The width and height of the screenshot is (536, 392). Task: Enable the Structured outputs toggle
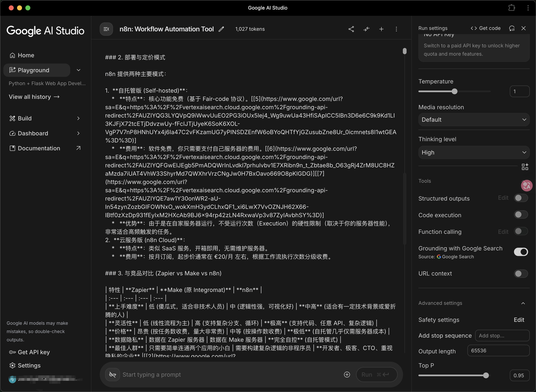point(521,198)
